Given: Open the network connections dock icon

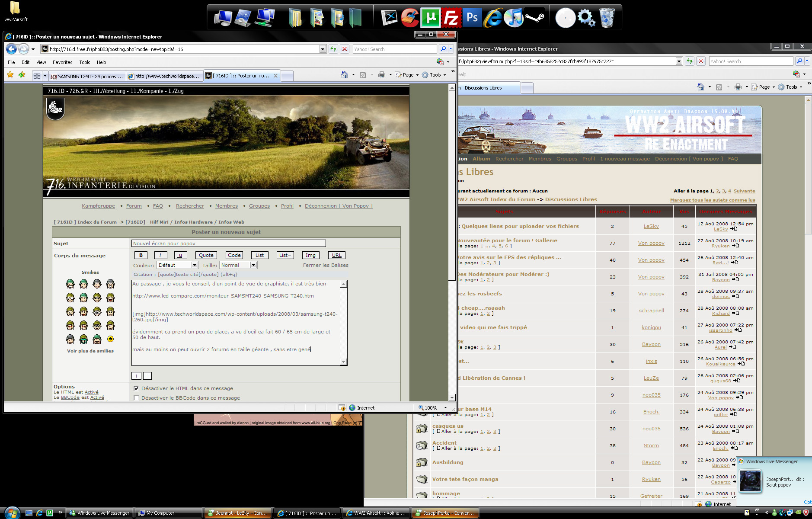Looking at the screenshot, I should [265, 18].
